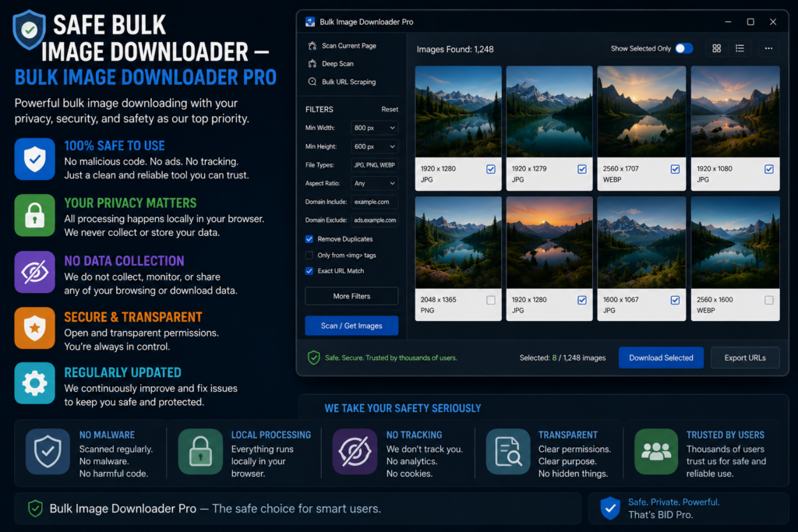Uncheck Exact URL Match checkbox
Screen dimensions: 798x532
pos(309,271)
